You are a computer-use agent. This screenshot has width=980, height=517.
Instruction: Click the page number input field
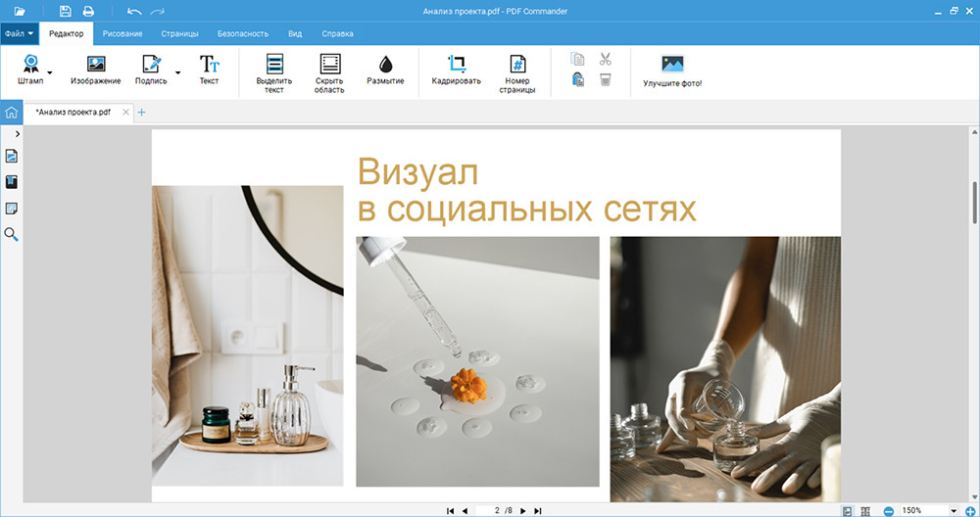[489, 511]
